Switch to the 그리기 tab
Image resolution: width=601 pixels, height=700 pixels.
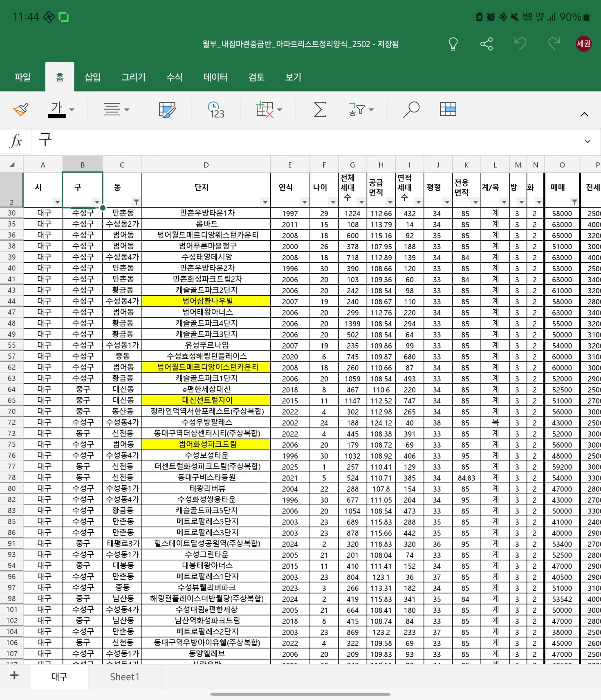tap(134, 77)
